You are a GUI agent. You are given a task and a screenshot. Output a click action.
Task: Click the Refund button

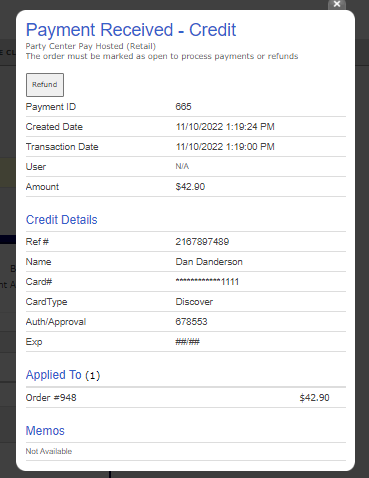coord(45,85)
